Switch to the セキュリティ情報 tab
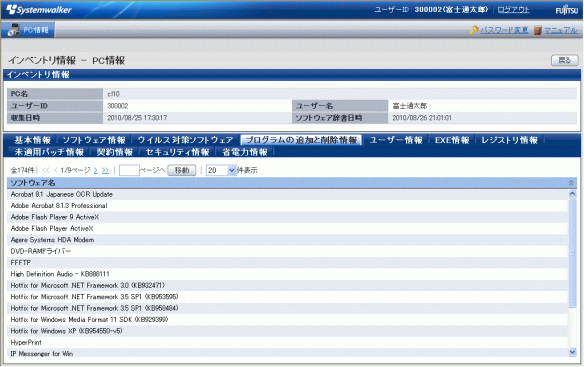 point(177,152)
